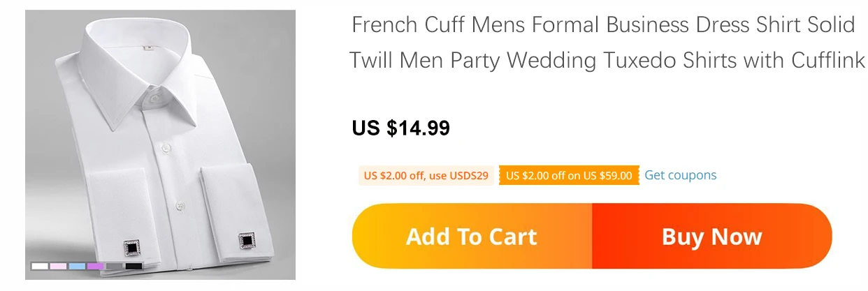Choose the black color swatch
868x291 pixels.
tap(133, 266)
